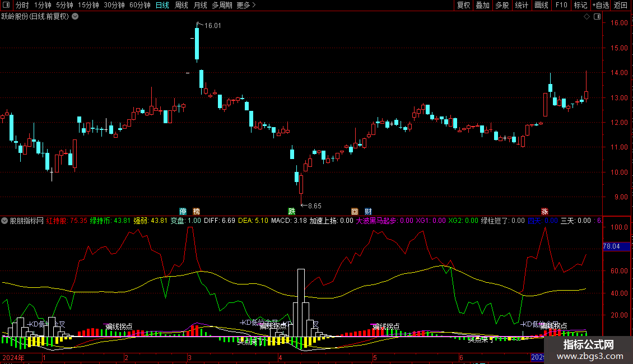
Task: Click the 股朋指标网 indicator name
Action: (x=27, y=221)
